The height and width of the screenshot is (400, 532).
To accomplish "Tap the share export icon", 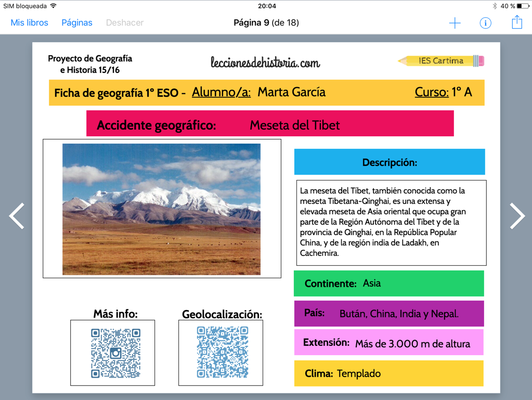I will (516, 22).
